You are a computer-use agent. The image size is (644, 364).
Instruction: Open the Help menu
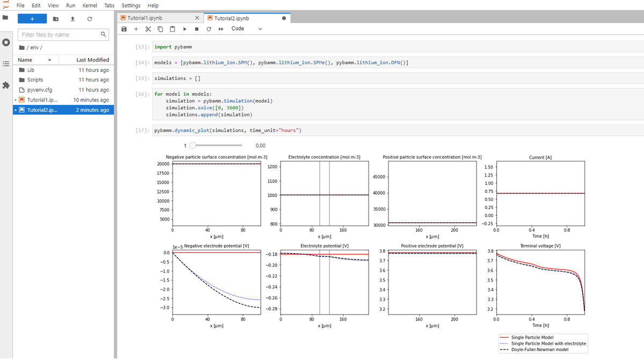(153, 5)
